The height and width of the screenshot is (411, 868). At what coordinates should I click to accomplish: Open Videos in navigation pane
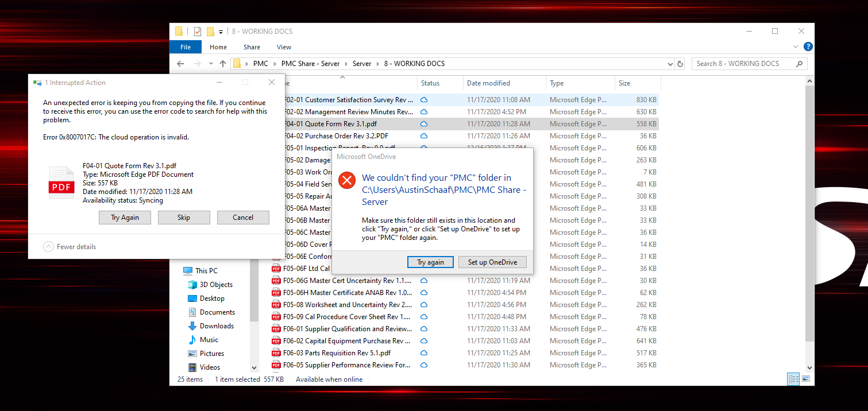pyautogui.click(x=210, y=367)
